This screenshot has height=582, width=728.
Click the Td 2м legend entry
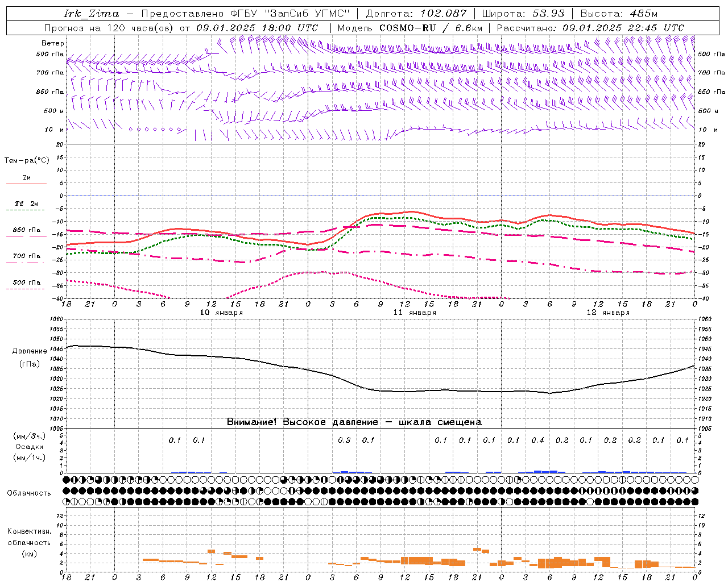click(x=27, y=203)
